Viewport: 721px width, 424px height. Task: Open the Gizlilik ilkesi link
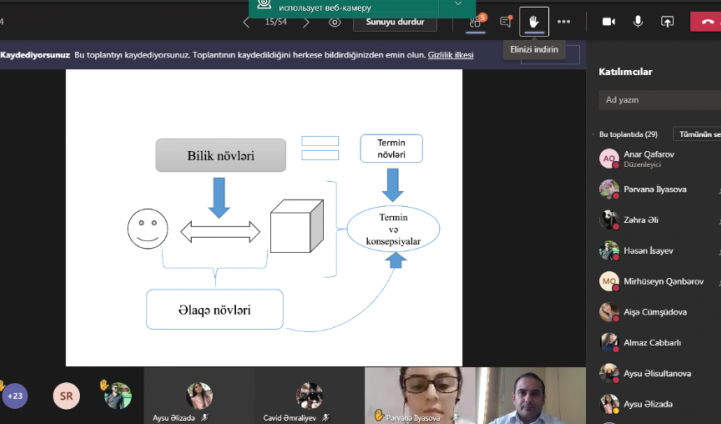(451, 55)
